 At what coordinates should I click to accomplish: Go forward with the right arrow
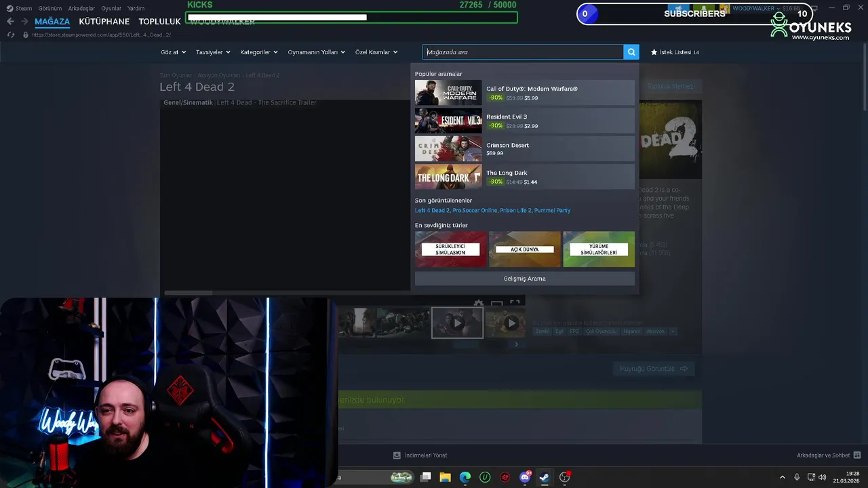pos(24,22)
